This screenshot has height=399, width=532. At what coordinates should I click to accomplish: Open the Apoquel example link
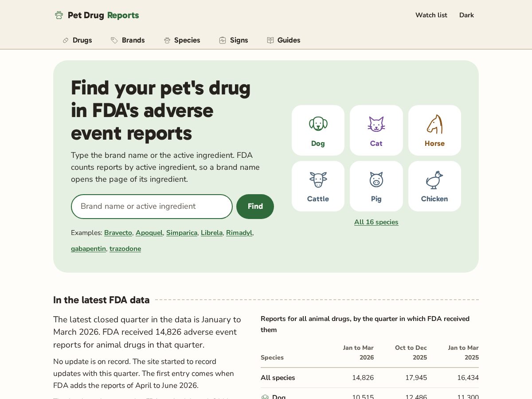[149, 233]
